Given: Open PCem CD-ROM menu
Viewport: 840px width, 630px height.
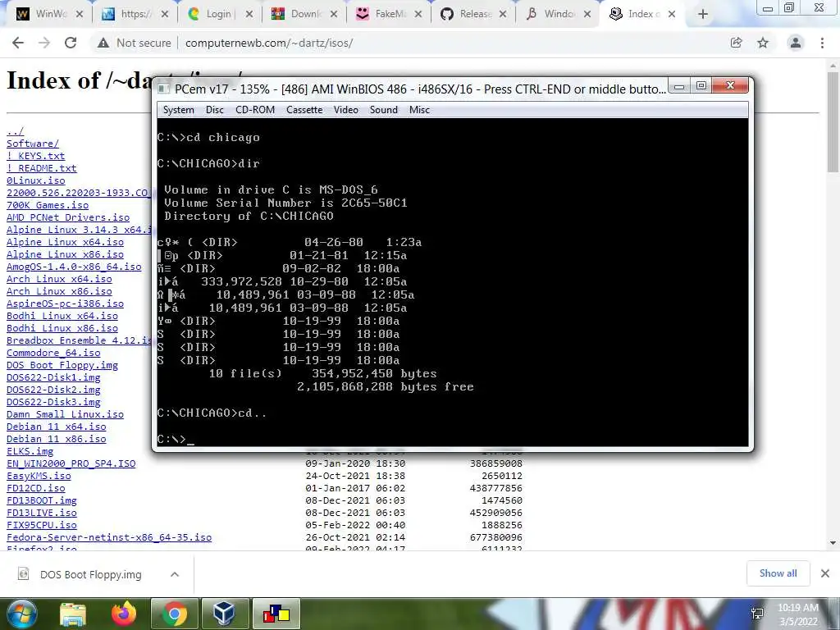Looking at the screenshot, I should [x=255, y=110].
